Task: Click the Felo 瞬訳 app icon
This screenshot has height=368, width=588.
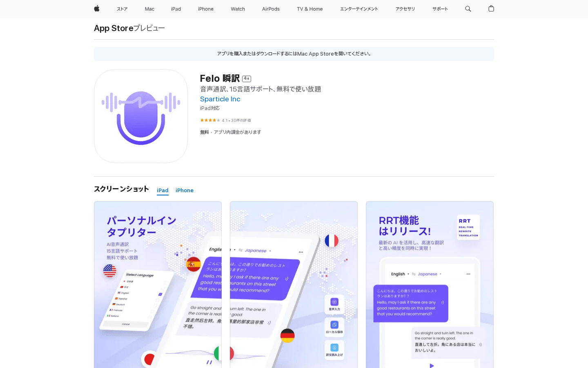Action: click(140, 116)
